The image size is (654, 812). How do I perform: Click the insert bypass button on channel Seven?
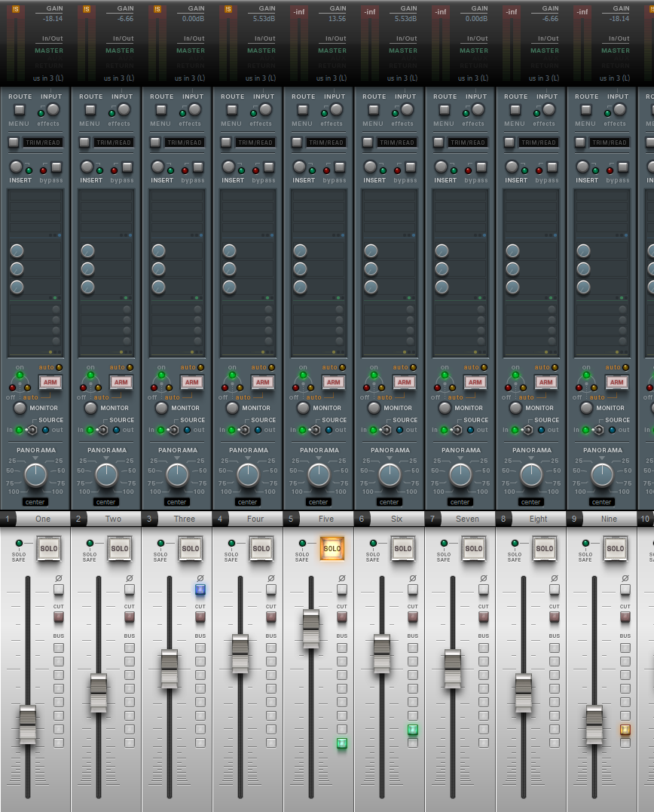click(481, 167)
